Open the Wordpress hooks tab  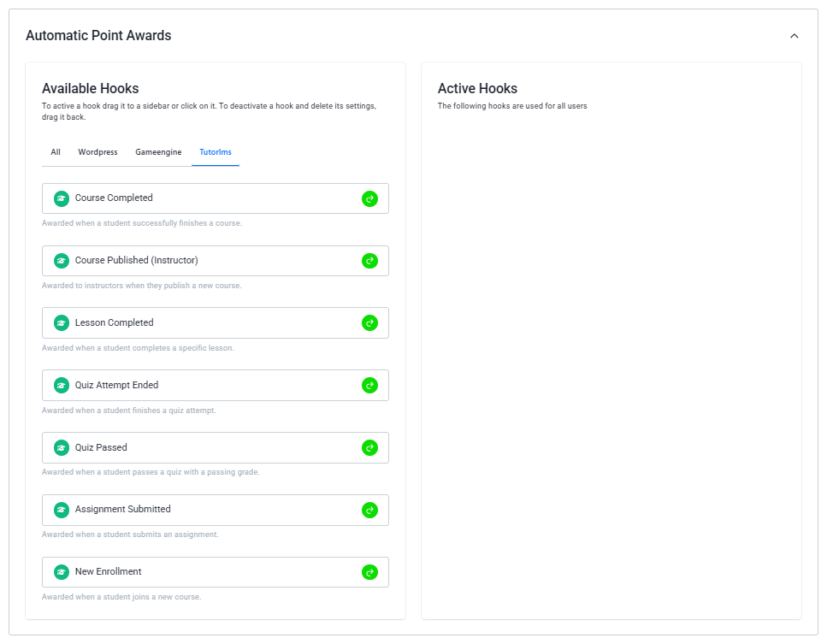pyautogui.click(x=97, y=152)
